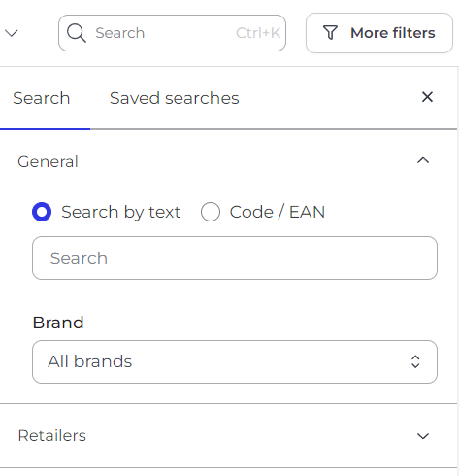459x476 pixels.
Task: Focus the top Search field with Ctrl+K hint
Action: tap(172, 33)
